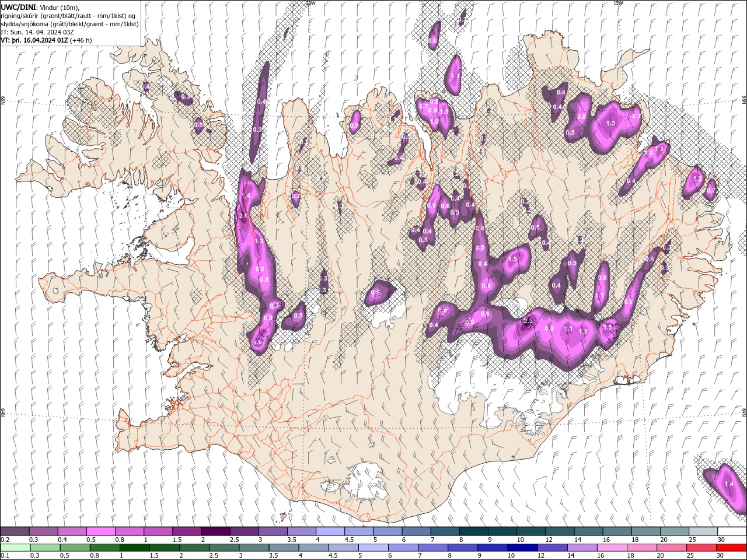747x560 pixels.
Task: Pick the 9–10 dark teal snow legend swatch
Action: click(502, 531)
